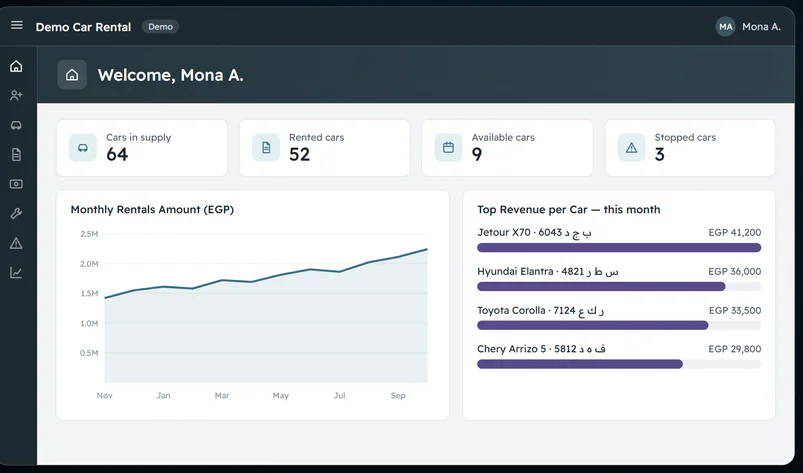Click the '52' rented cars value
The width and height of the screenshot is (803, 473).
300,155
